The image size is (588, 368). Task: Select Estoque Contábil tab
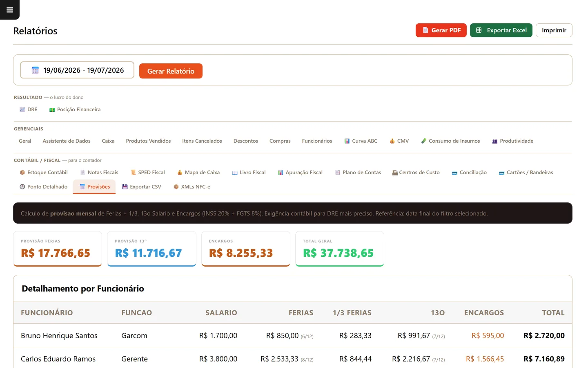(44, 173)
